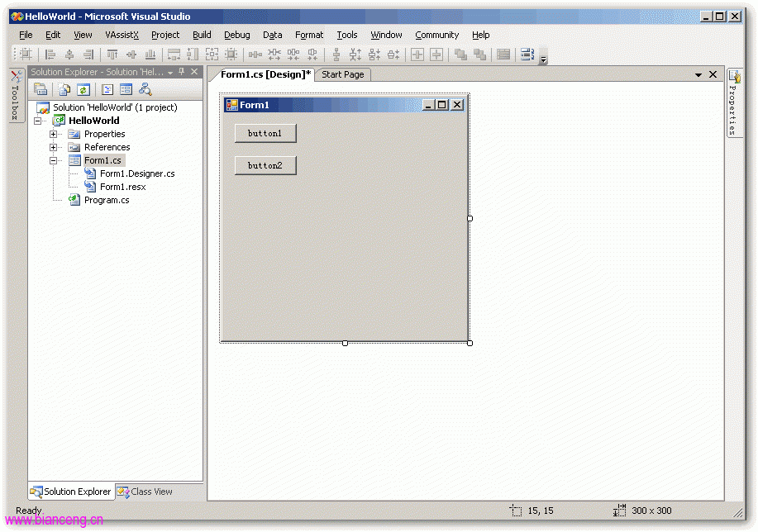Screen dimensions: 758x532
Task: Click Remove Vertical Spacing icon
Action: pyautogui.click(x=393, y=55)
